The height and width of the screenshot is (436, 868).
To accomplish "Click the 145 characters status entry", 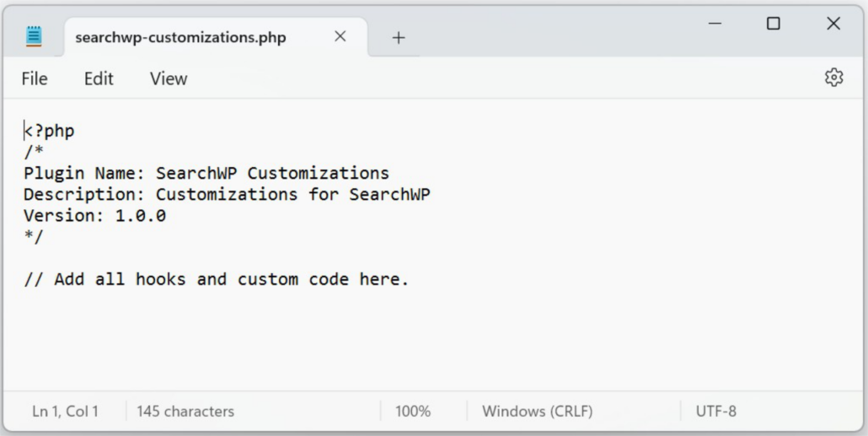I will tap(185, 411).
